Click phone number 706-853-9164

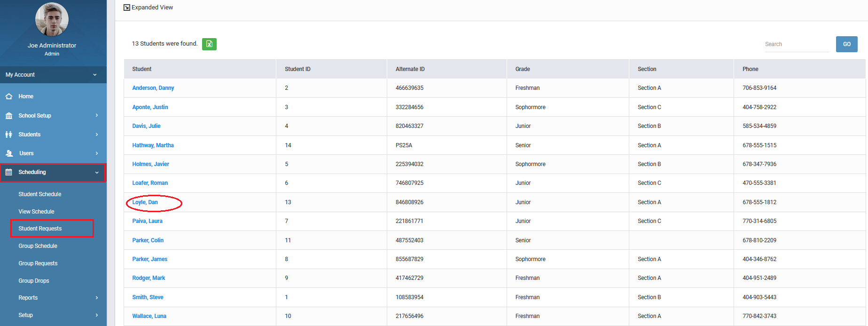[759, 88]
